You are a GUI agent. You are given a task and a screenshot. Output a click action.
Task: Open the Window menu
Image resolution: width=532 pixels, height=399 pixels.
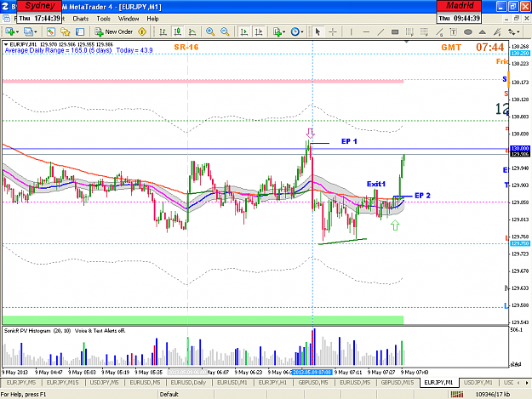(x=129, y=19)
